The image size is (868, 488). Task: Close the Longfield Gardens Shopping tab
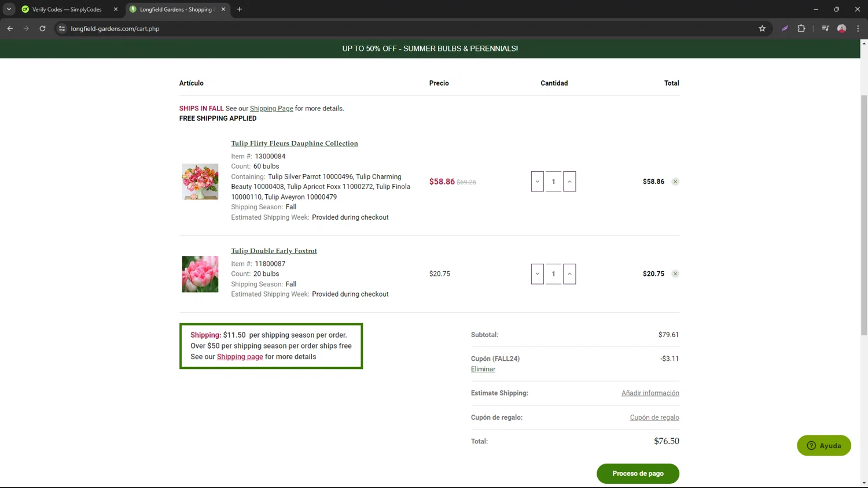point(223,9)
